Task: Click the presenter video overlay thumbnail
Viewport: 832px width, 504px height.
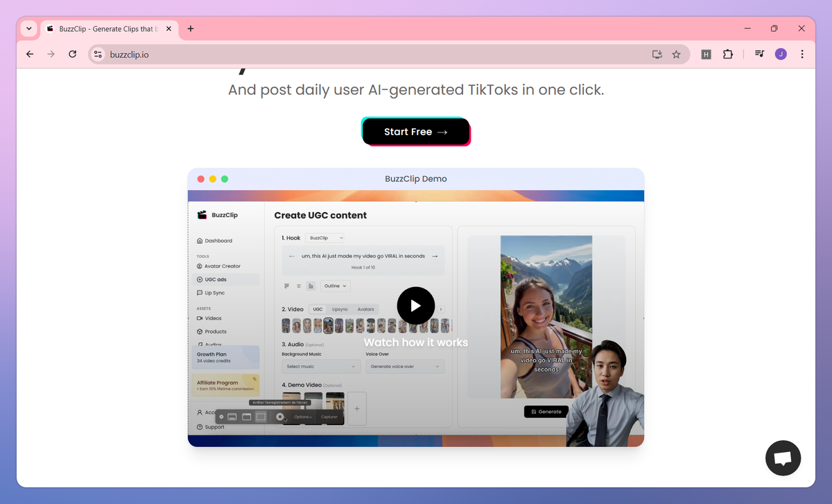Action: [x=605, y=392]
